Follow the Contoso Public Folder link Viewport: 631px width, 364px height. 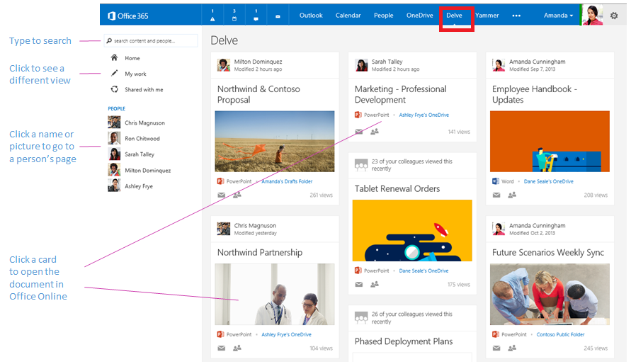tap(560, 334)
